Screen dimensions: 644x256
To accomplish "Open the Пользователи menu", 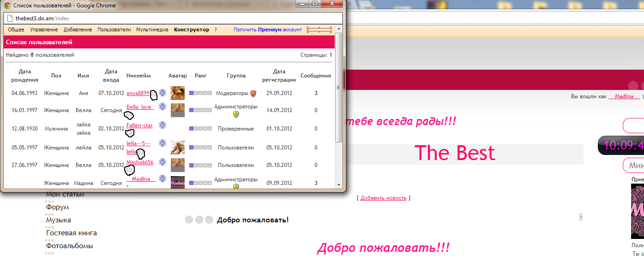I will pos(114,30).
